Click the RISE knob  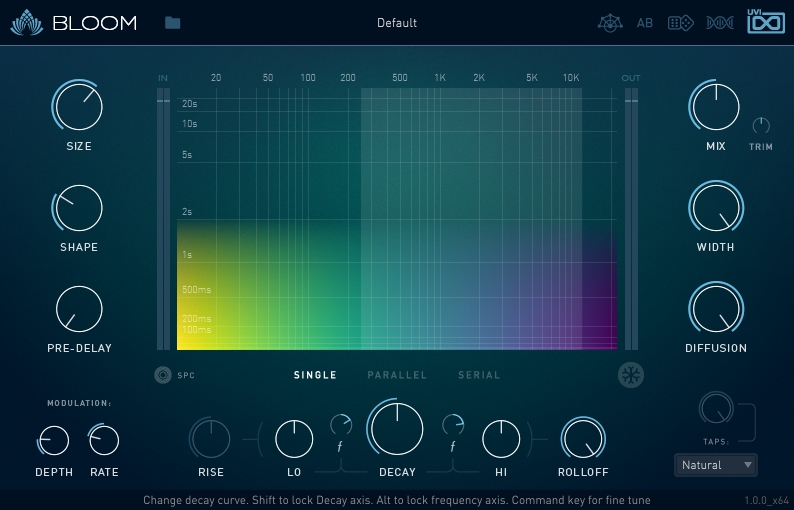tap(211, 439)
